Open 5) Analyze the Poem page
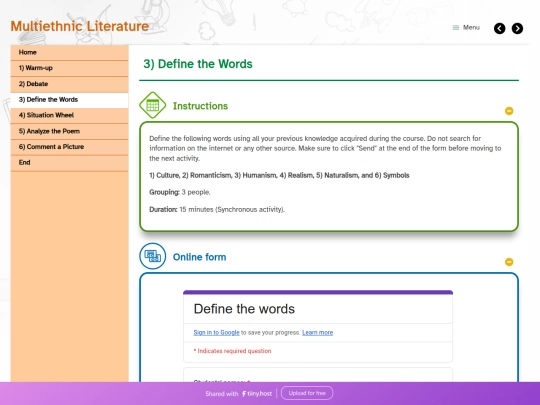This screenshot has height=405, width=540. pos(69,131)
